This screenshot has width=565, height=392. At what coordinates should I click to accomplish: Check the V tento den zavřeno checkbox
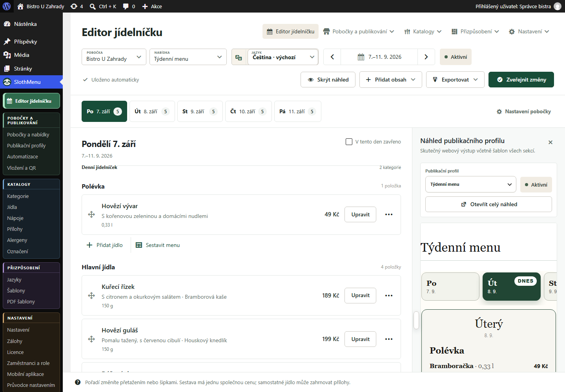tap(349, 142)
